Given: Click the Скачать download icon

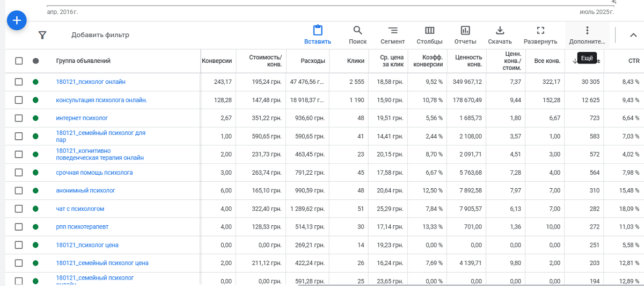Looking at the screenshot, I should tap(500, 31).
